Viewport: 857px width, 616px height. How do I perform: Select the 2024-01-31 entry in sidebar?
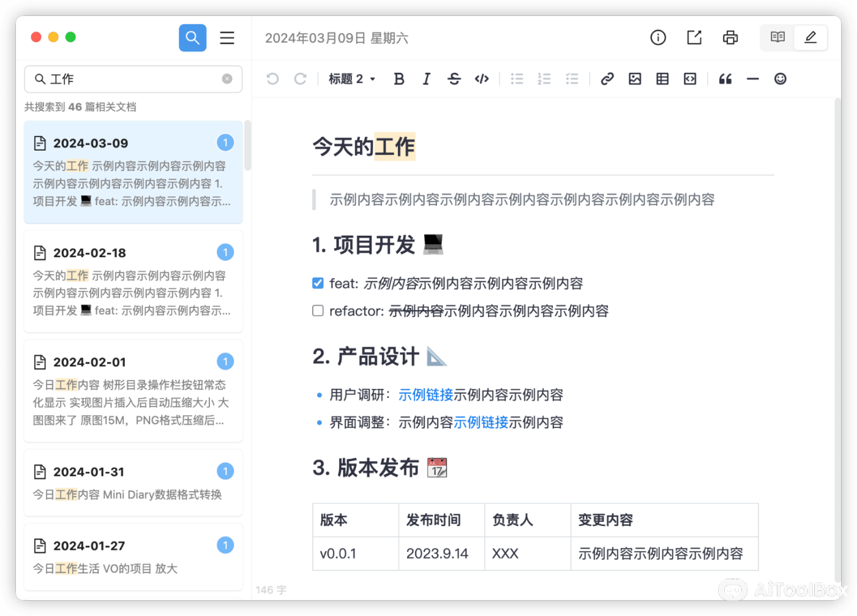point(133,483)
